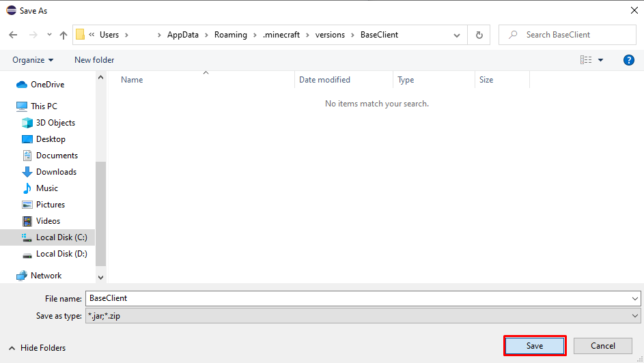Open the Save as type dropdown
644x363 pixels.
pos(363,316)
